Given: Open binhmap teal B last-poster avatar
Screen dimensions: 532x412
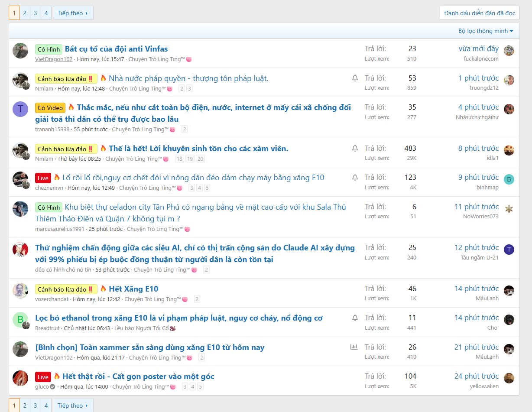Looking at the screenshot, I should 509,179.
